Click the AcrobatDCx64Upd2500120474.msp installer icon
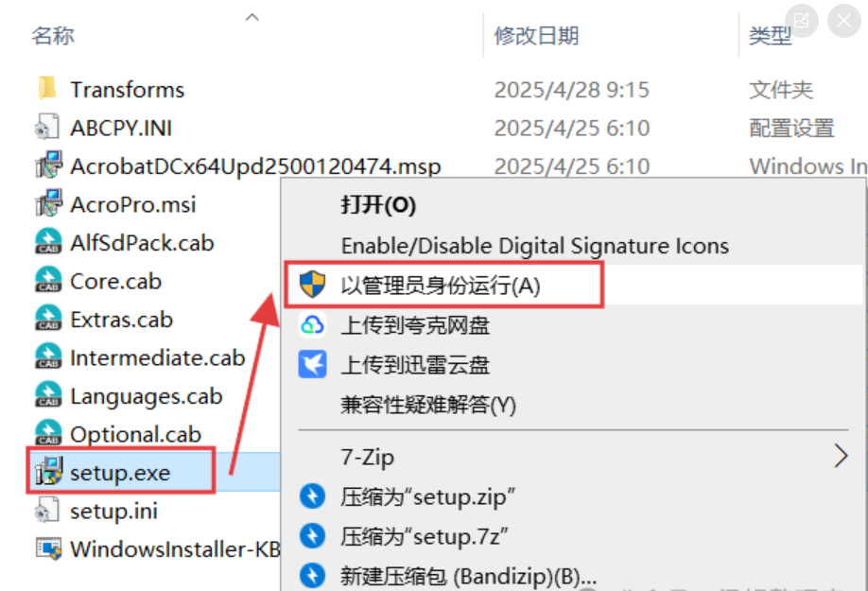 tap(49, 165)
